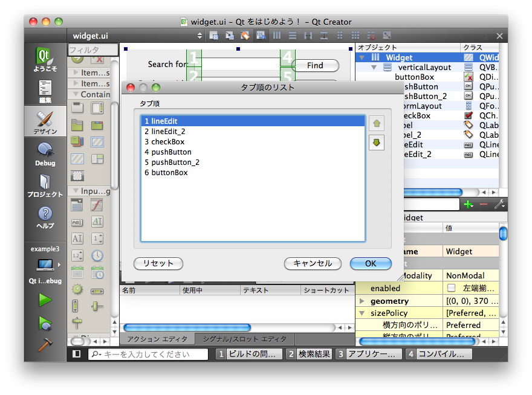
Task: Click the Welcome (ようこそ) mode icon
Action: (x=45, y=59)
